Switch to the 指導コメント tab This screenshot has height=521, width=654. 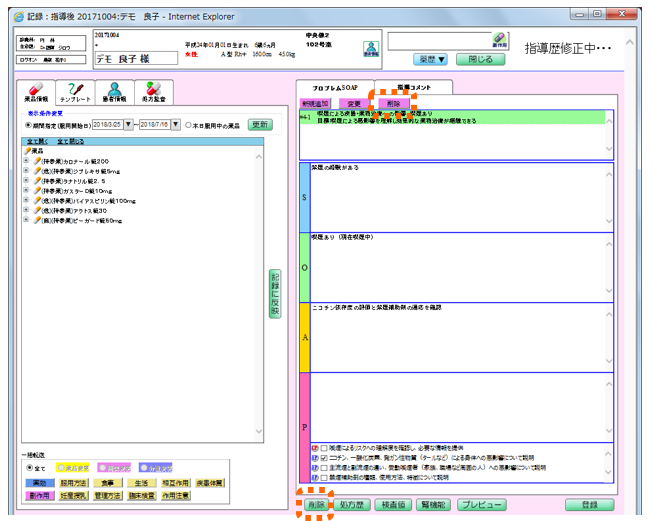click(416, 87)
